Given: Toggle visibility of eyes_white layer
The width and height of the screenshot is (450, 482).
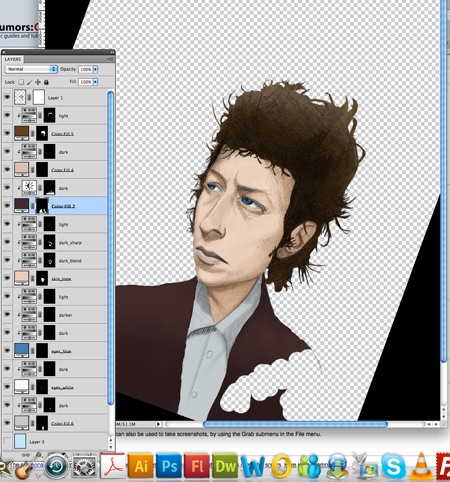Looking at the screenshot, I should (7, 387).
